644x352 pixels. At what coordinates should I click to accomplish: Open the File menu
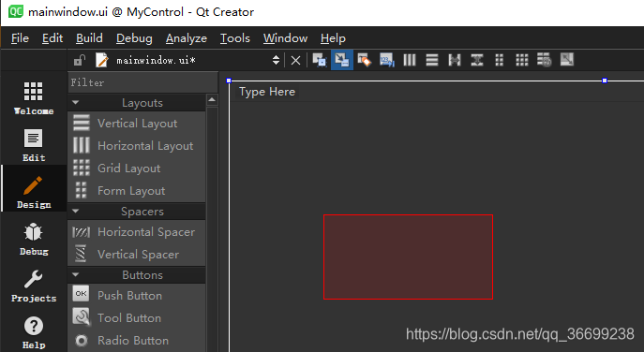click(20, 38)
